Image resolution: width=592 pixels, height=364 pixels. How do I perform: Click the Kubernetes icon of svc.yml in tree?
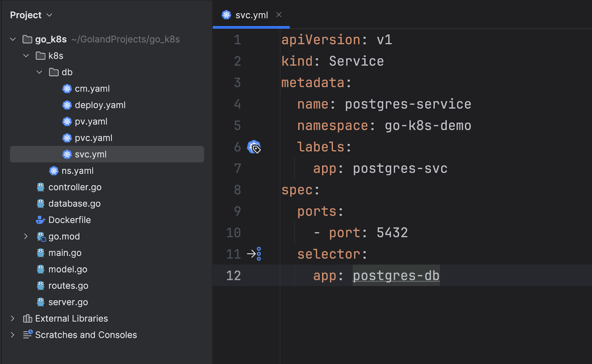pos(67,154)
